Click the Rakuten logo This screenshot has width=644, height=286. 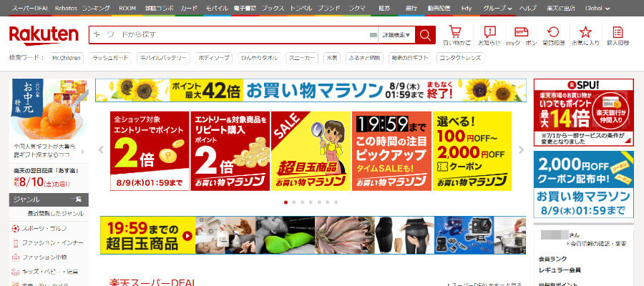(x=44, y=35)
